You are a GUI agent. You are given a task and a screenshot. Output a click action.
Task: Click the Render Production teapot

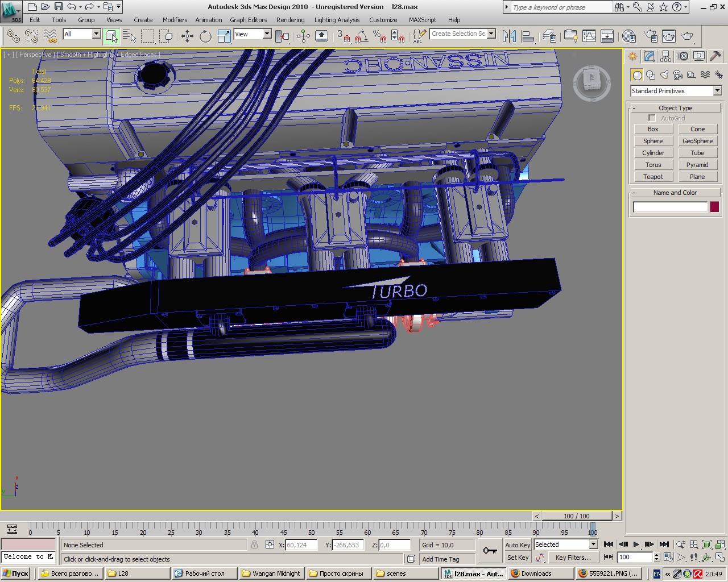click(x=687, y=36)
